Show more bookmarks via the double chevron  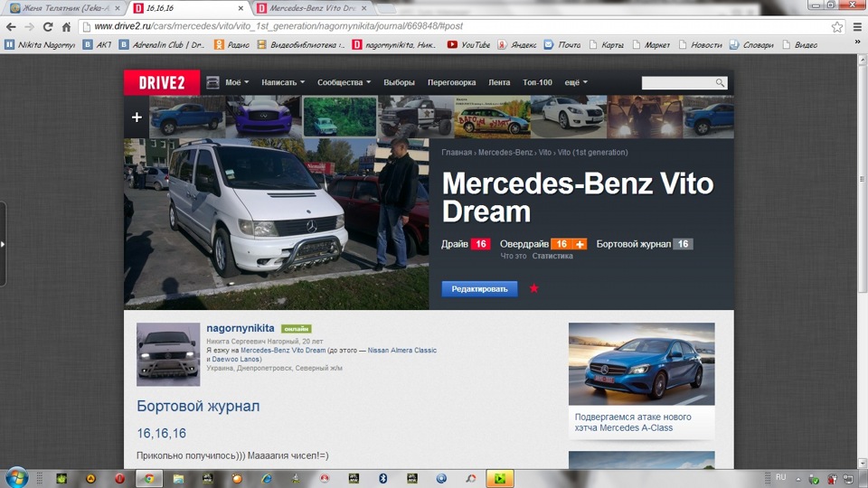coord(857,42)
